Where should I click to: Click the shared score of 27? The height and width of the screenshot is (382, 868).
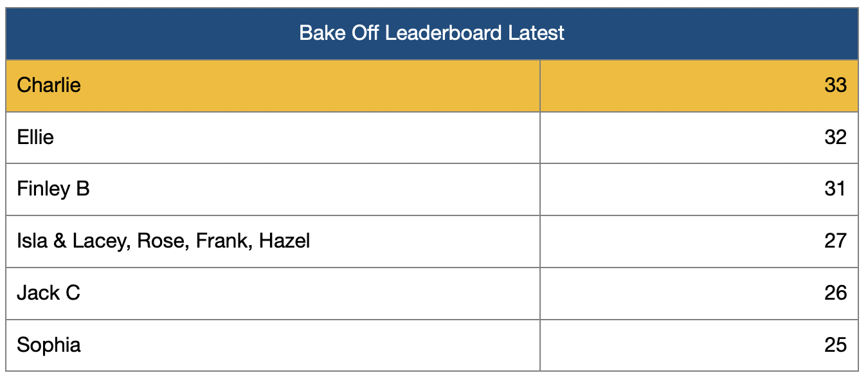click(x=835, y=241)
